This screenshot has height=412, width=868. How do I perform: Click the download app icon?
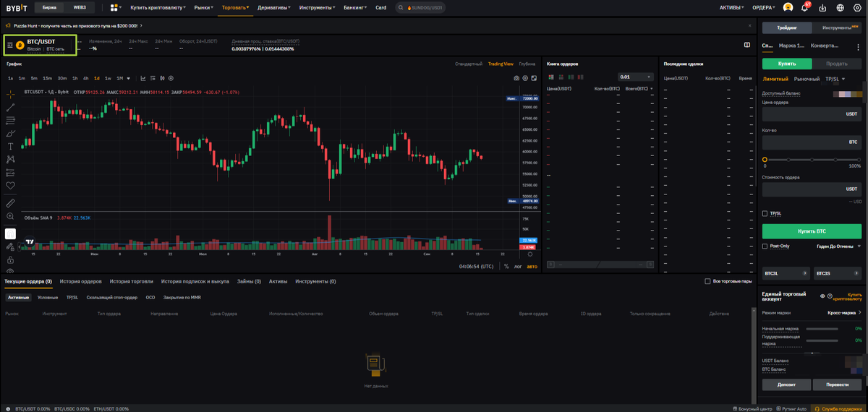coord(822,8)
